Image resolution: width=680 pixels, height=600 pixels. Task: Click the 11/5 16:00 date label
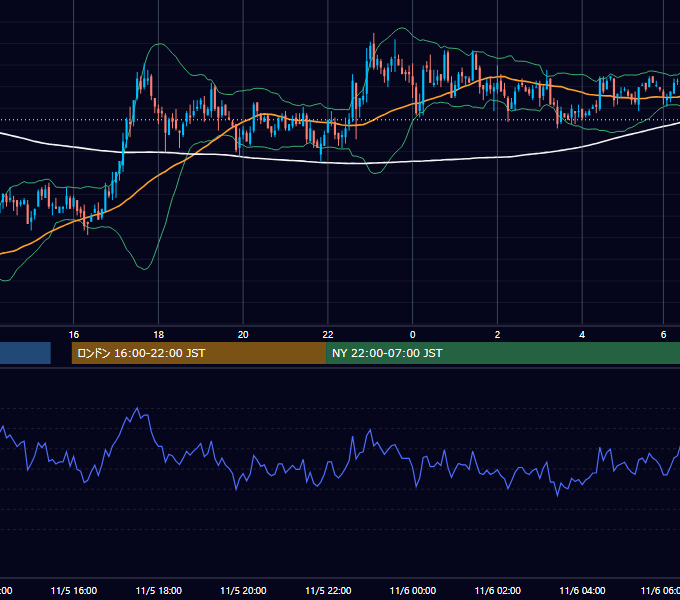point(74,590)
